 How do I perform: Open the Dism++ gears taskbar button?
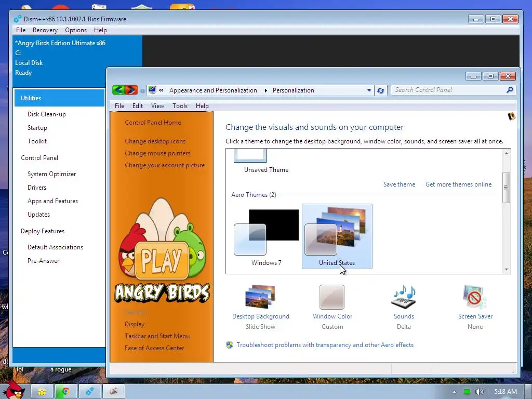point(90,392)
